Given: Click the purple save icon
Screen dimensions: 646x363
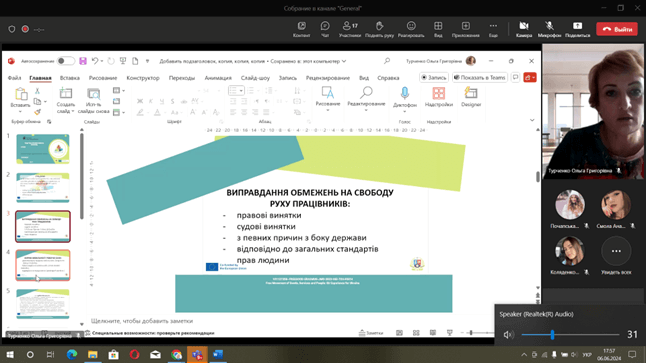Looking at the screenshot, I should [x=83, y=61].
